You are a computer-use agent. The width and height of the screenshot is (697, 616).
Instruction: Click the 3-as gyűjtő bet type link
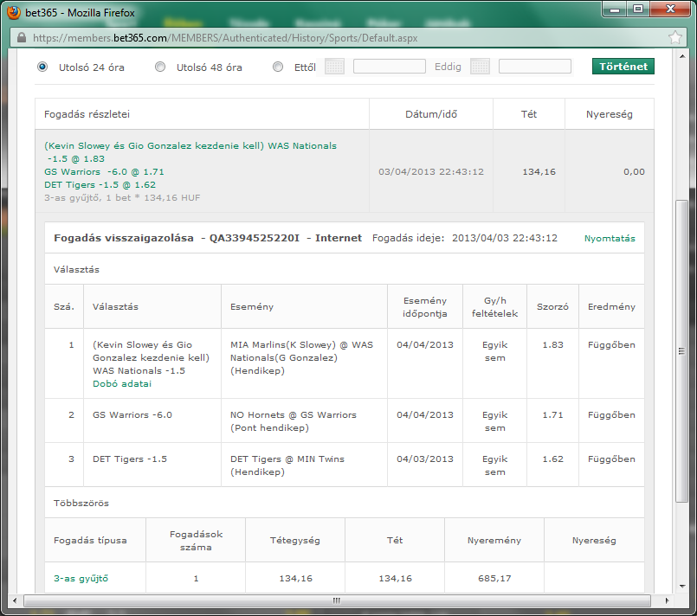[81, 578]
